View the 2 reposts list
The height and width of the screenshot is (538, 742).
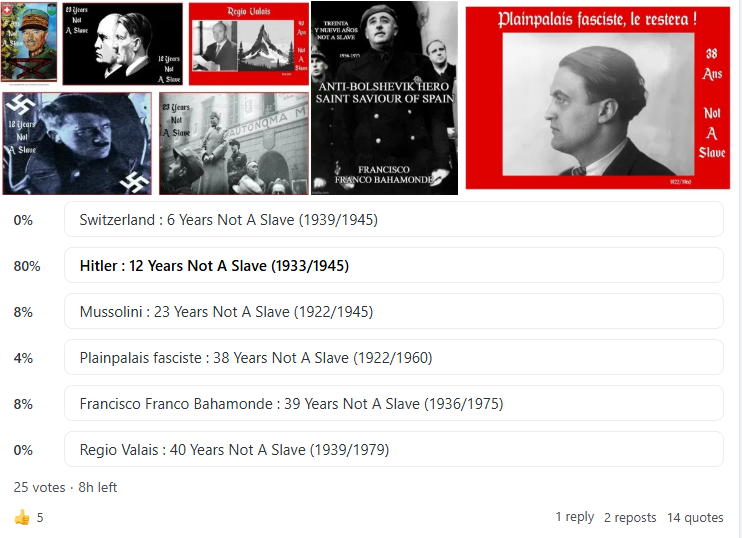(x=630, y=518)
